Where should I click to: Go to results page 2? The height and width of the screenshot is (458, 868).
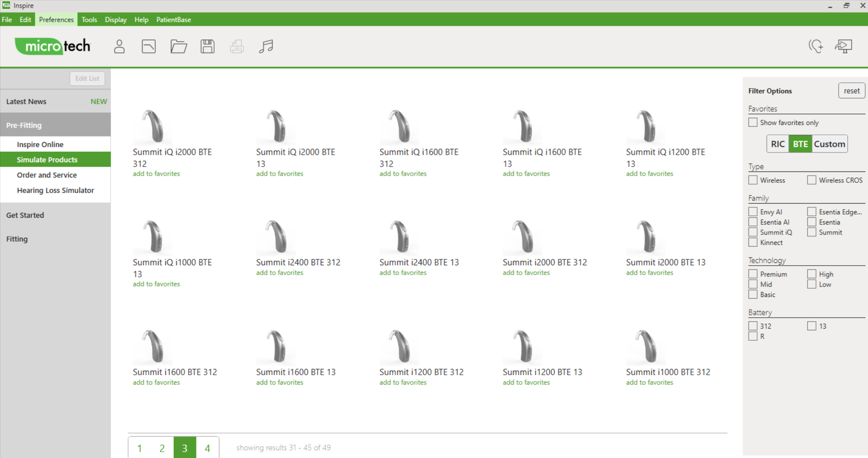pyautogui.click(x=162, y=448)
